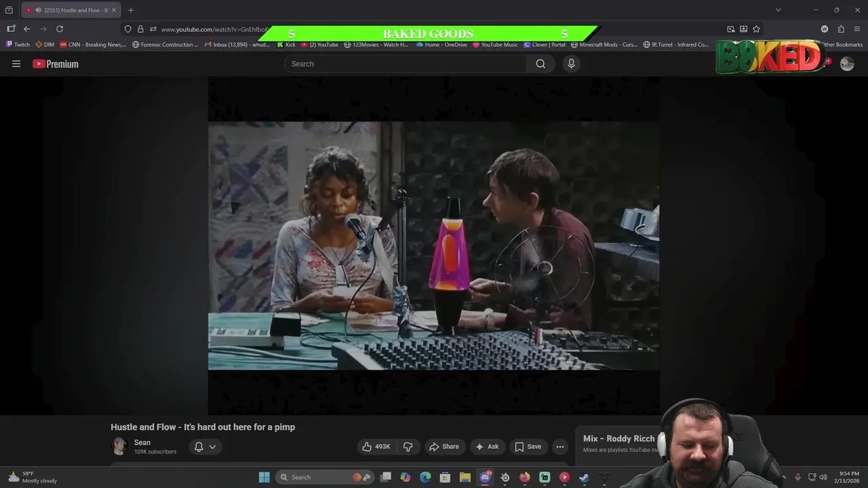Screen dimensions: 868x488
Task: Open more actions ellipsis under video
Action: pyautogui.click(x=559, y=447)
